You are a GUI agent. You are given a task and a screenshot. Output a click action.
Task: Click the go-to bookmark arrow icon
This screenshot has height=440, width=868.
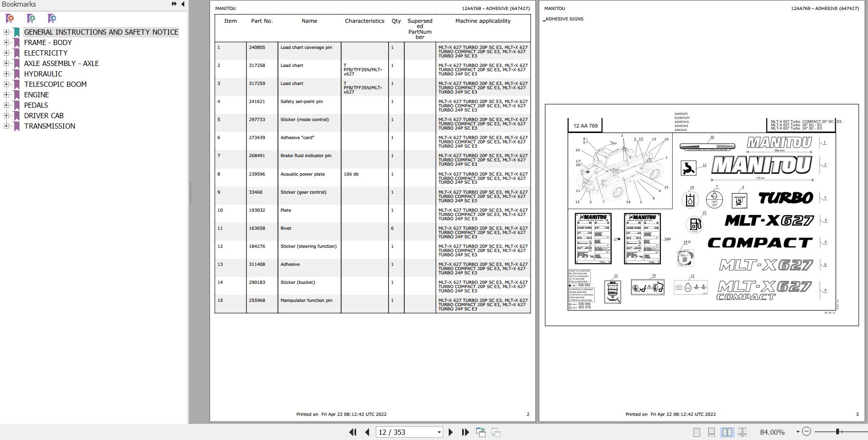(x=52, y=19)
